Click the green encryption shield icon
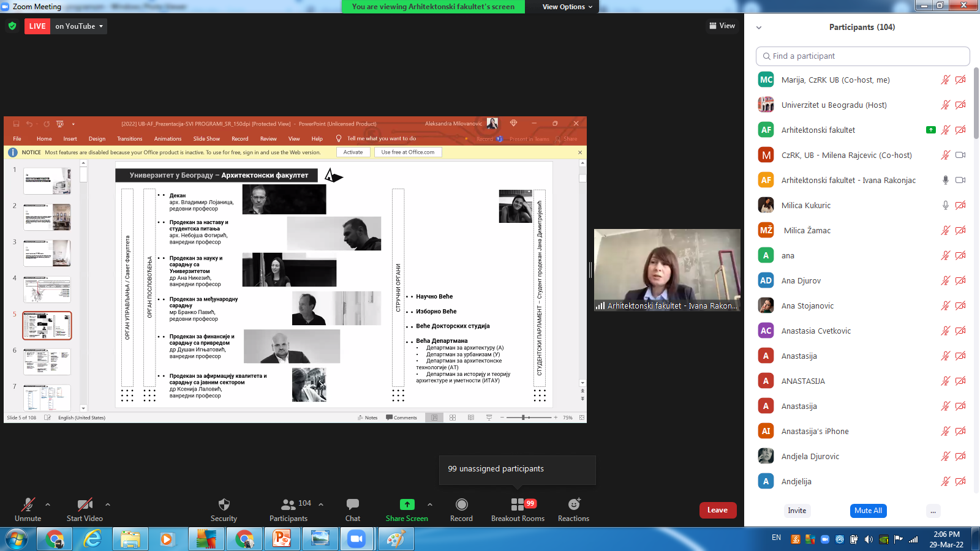The width and height of the screenshot is (980, 551). [x=12, y=26]
